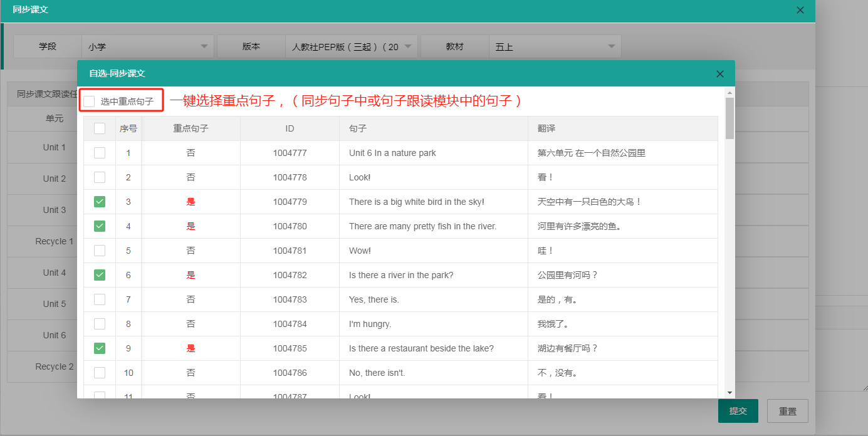
Task: Check the row 1 checkbox for Unit 6 sentence
Action: [x=100, y=153]
